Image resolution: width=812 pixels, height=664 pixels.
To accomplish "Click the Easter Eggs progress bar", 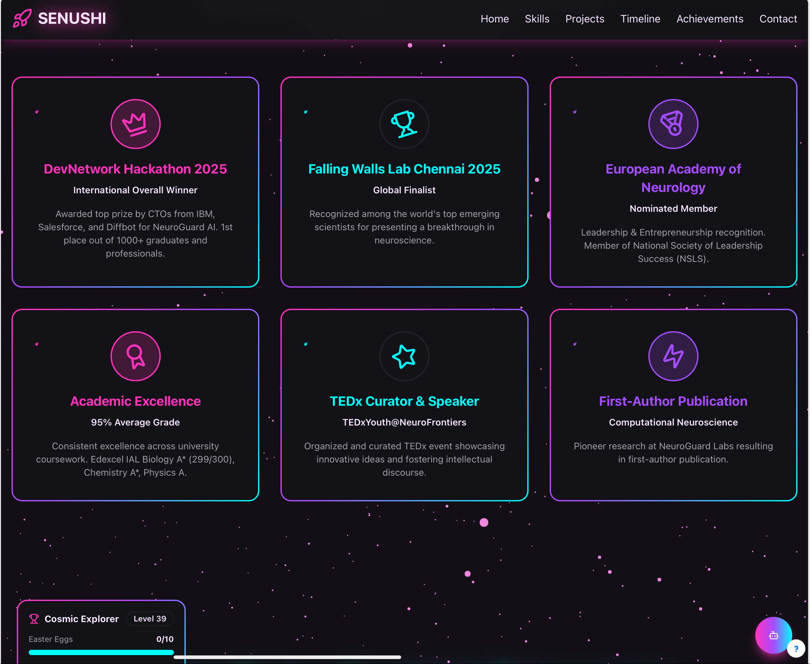I will click(x=101, y=652).
